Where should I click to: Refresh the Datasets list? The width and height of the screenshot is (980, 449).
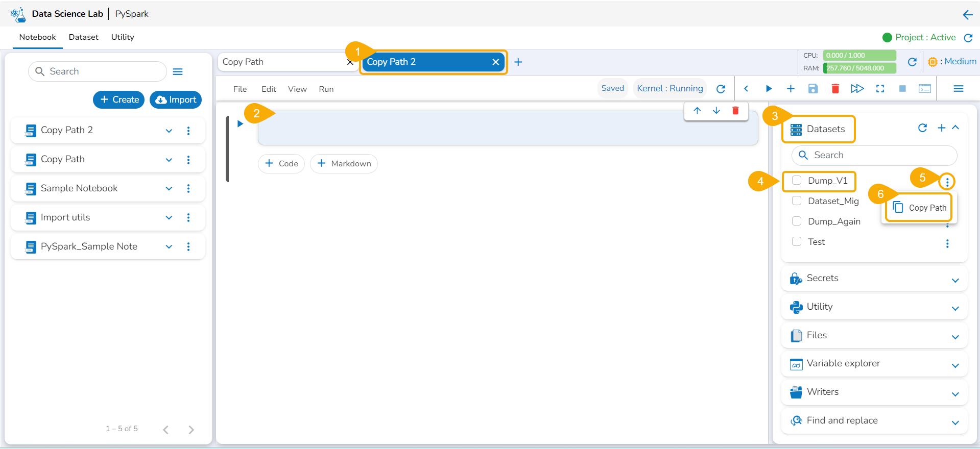(x=922, y=128)
